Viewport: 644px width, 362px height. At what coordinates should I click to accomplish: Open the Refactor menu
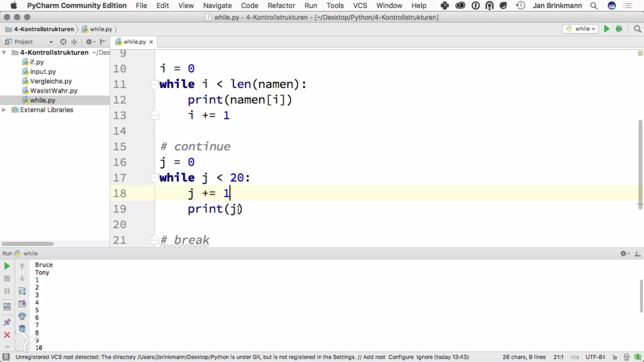tap(281, 6)
